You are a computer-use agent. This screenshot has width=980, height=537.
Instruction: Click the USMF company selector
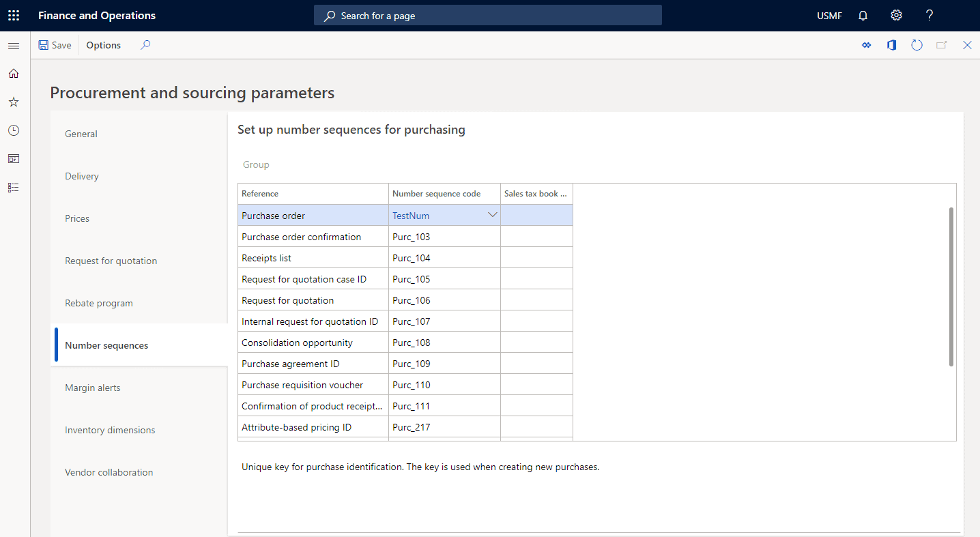[829, 16]
